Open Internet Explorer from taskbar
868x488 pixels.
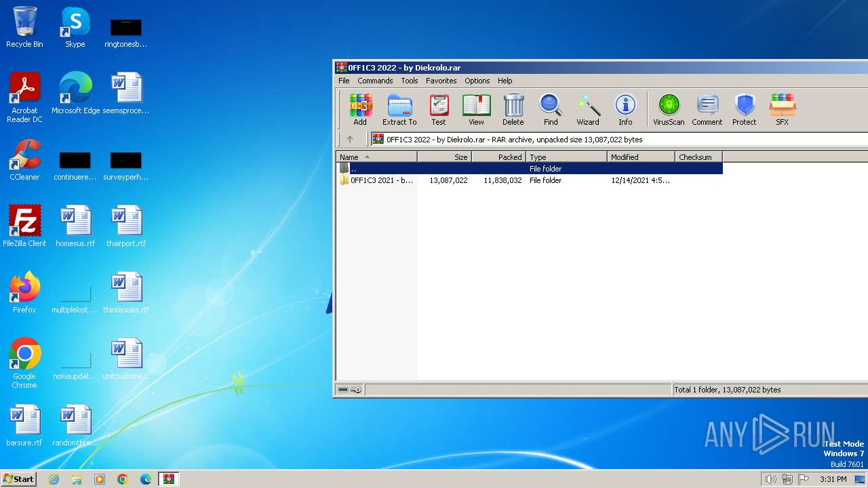(54, 479)
